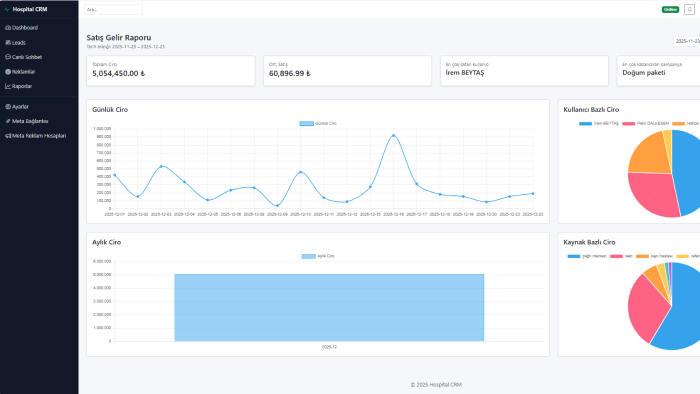Click the green Online status badge
700x394 pixels.
pyautogui.click(x=670, y=9)
